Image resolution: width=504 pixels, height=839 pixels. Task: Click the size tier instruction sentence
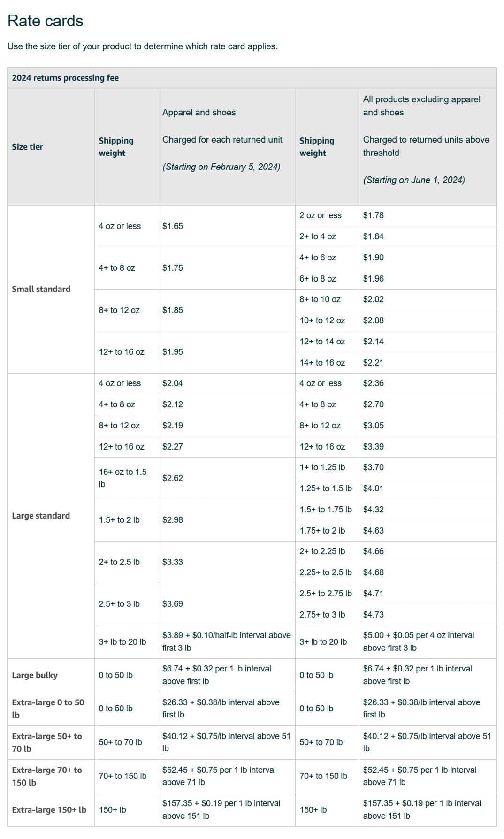point(142,46)
